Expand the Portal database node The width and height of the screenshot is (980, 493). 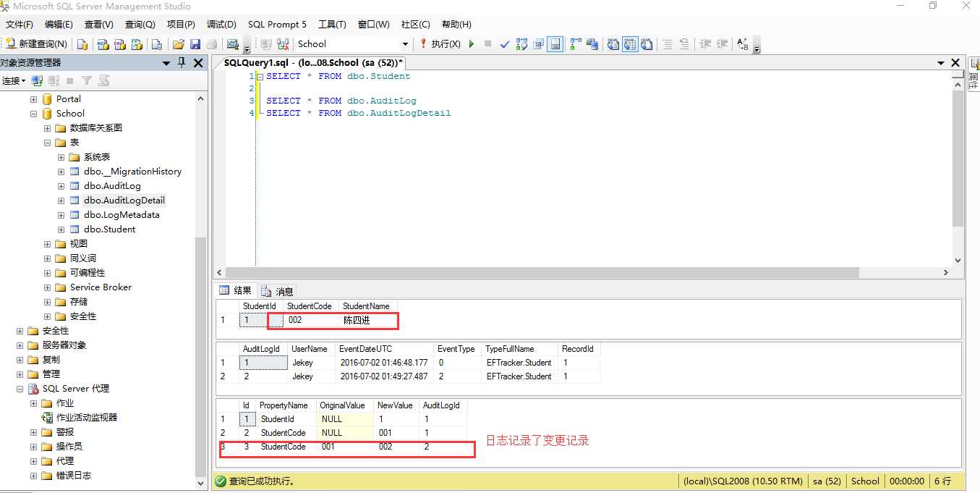tap(33, 99)
